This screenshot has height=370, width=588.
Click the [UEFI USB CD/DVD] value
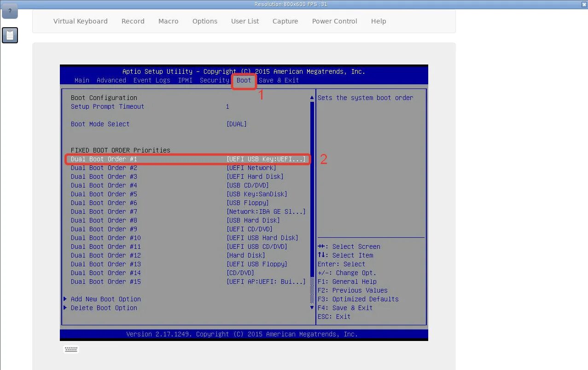pos(257,247)
